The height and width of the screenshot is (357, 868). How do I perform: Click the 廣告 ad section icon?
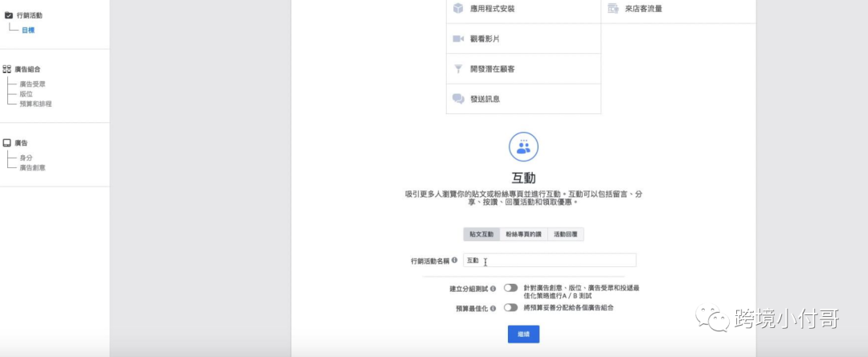tap(7, 143)
